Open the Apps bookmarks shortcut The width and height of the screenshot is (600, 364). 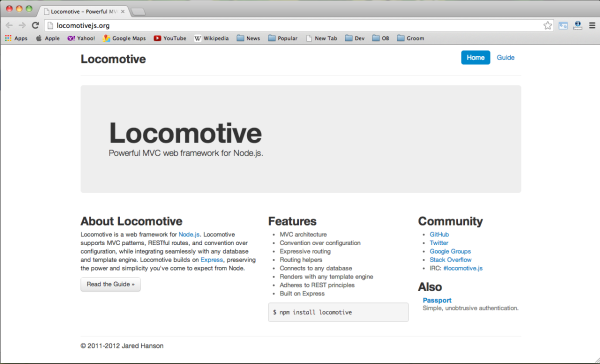tap(16, 38)
